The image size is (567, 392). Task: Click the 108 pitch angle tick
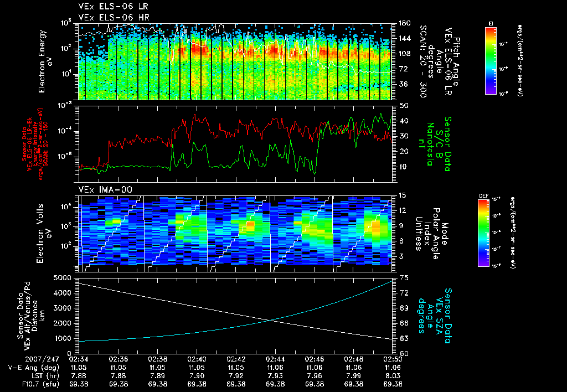click(x=404, y=54)
